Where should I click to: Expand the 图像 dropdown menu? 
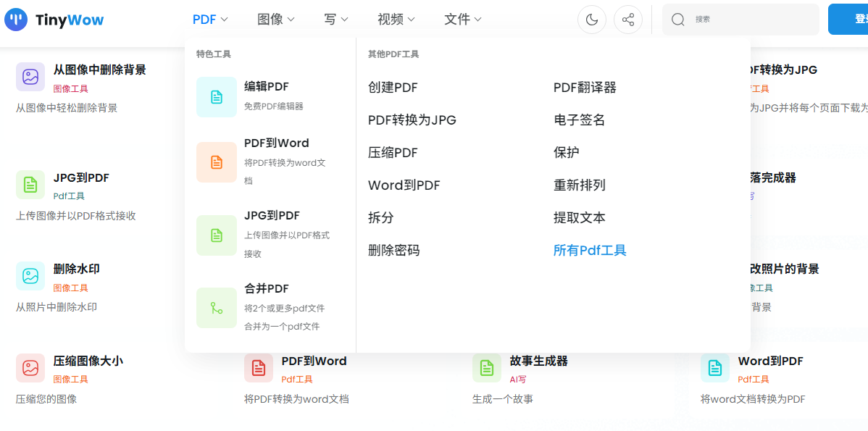pos(275,20)
